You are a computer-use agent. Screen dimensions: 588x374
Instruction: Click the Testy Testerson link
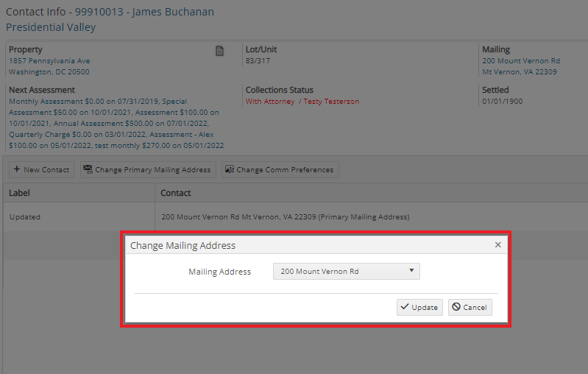pos(331,102)
